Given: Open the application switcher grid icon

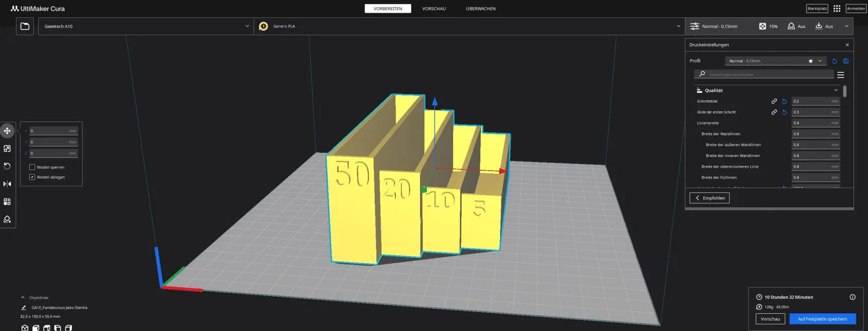Looking at the screenshot, I should (x=837, y=9).
